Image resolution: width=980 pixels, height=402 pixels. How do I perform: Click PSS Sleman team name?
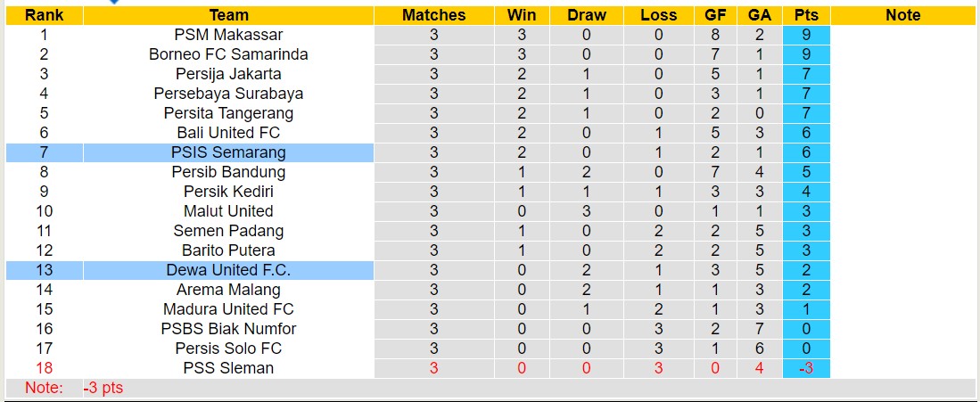tap(228, 368)
